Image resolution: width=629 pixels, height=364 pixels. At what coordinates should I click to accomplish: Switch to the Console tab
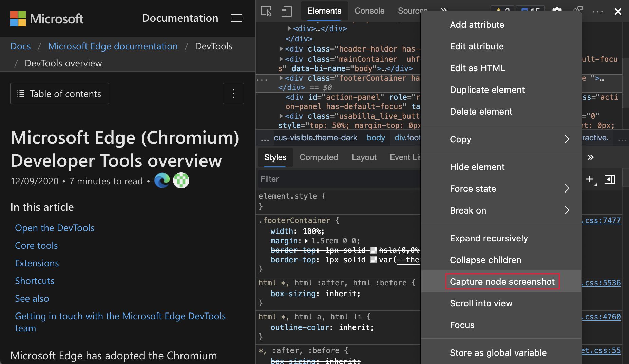(369, 11)
